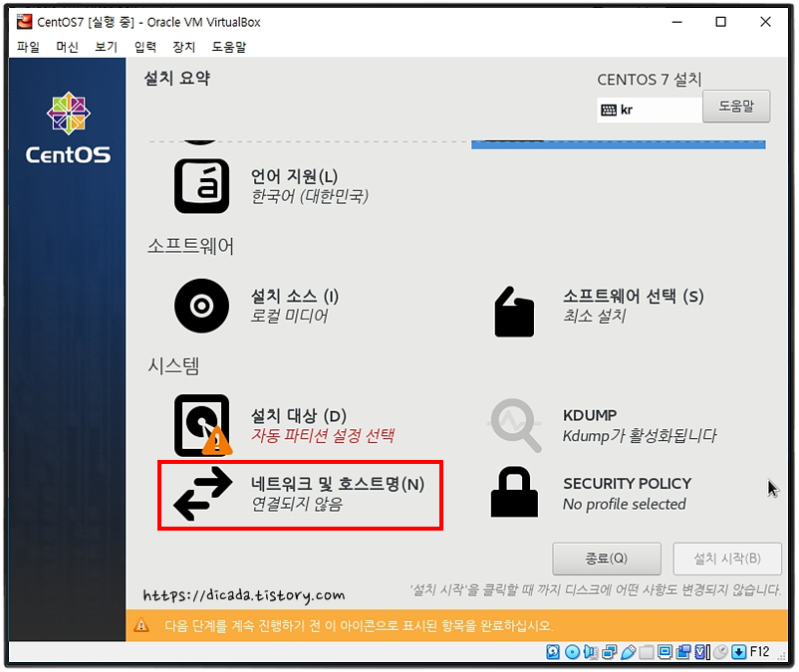Open the 도움말 menu in menu bar
The image size is (799, 672).
point(229,47)
